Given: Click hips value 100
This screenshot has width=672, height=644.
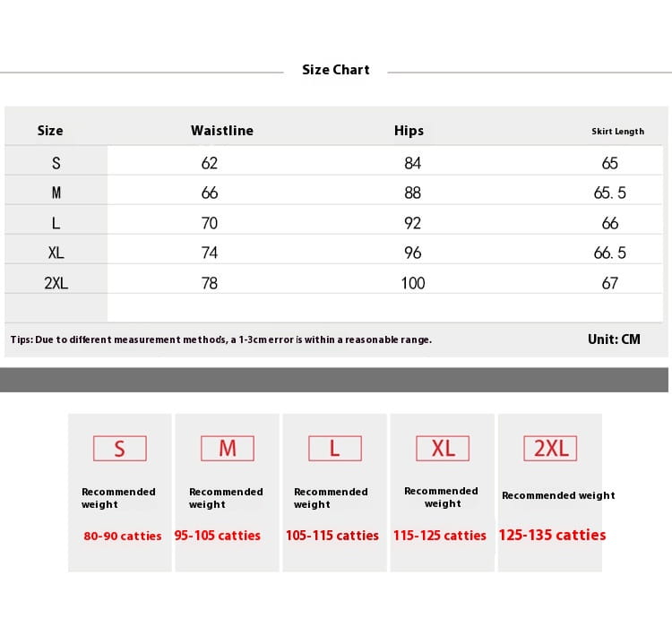Looking at the screenshot, I should pyautogui.click(x=413, y=283).
